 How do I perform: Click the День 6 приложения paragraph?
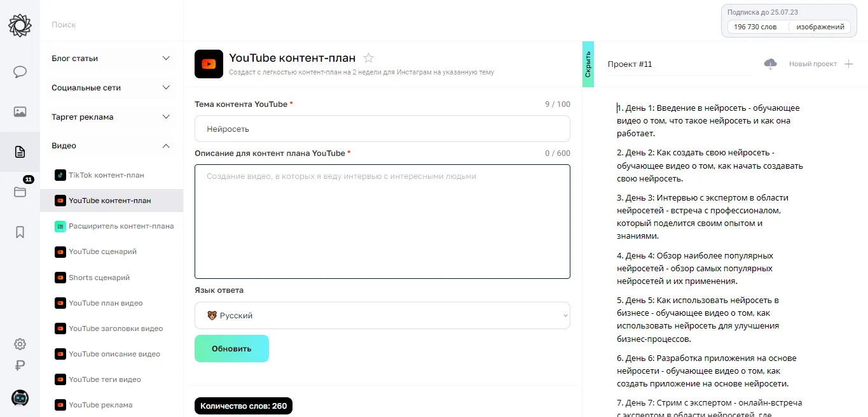coord(706,371)
